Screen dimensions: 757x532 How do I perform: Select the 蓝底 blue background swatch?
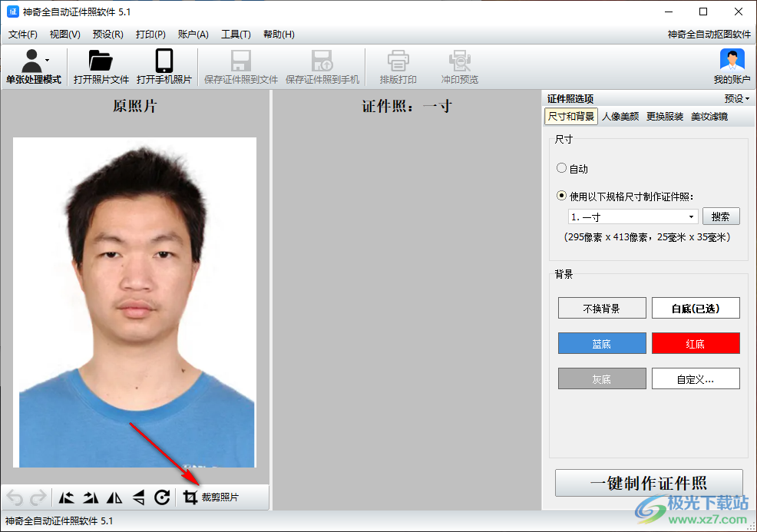pyautogui.click(x=602, y=343)
